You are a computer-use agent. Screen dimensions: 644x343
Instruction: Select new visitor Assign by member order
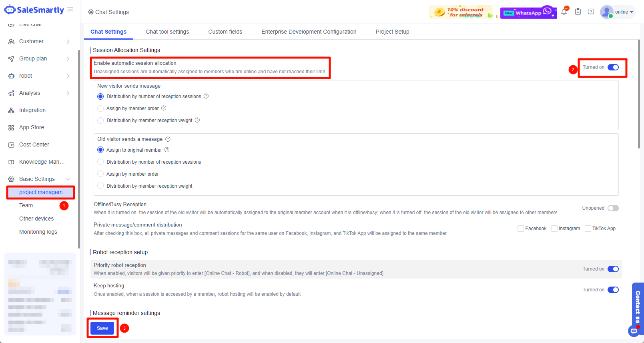pos(100,108)
